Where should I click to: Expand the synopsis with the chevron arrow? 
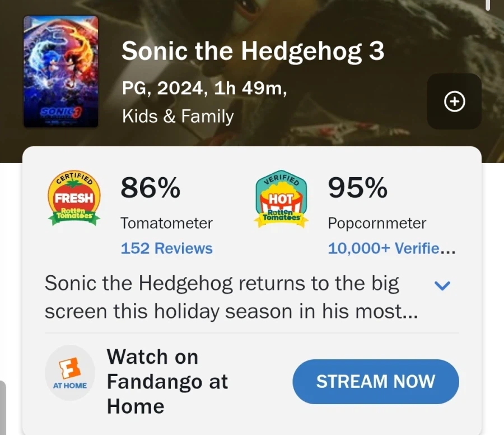click(x=442, y=285)
